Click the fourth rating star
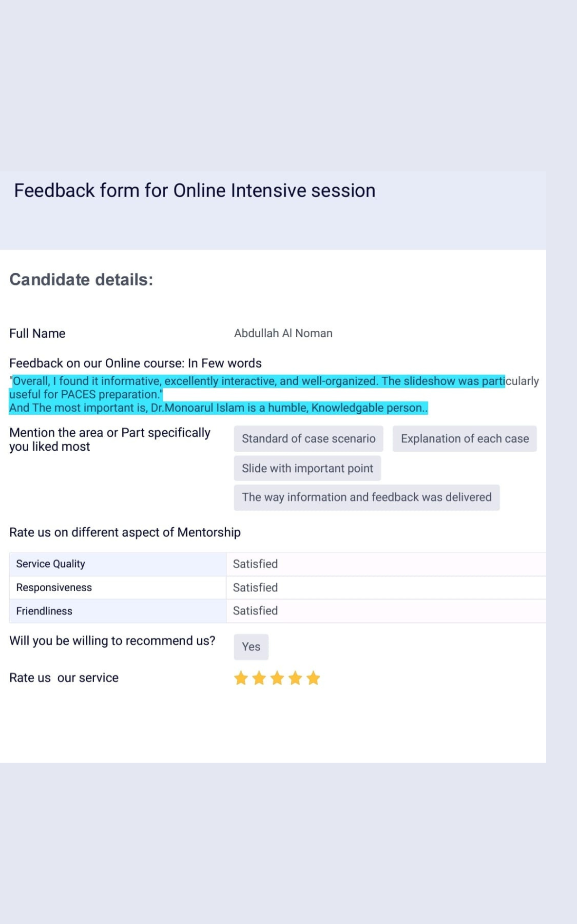This screenshot has width=577, height=924. (295, 678)
